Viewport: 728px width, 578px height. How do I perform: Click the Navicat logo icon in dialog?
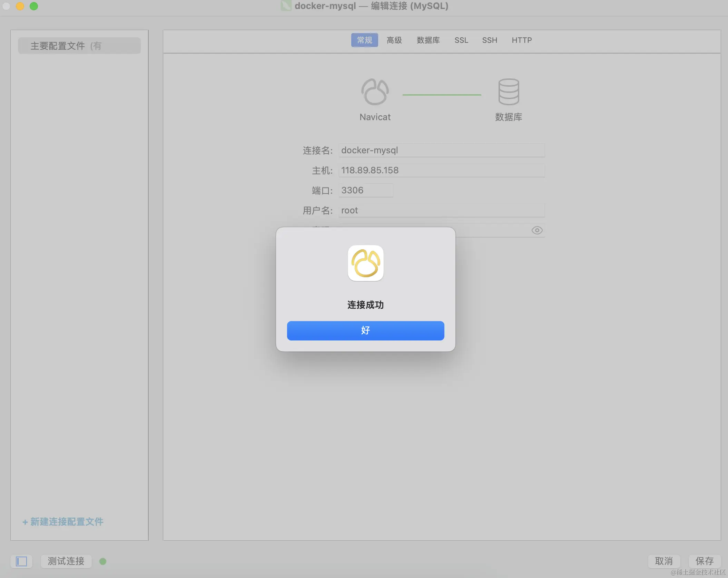[x=365, y=263]
